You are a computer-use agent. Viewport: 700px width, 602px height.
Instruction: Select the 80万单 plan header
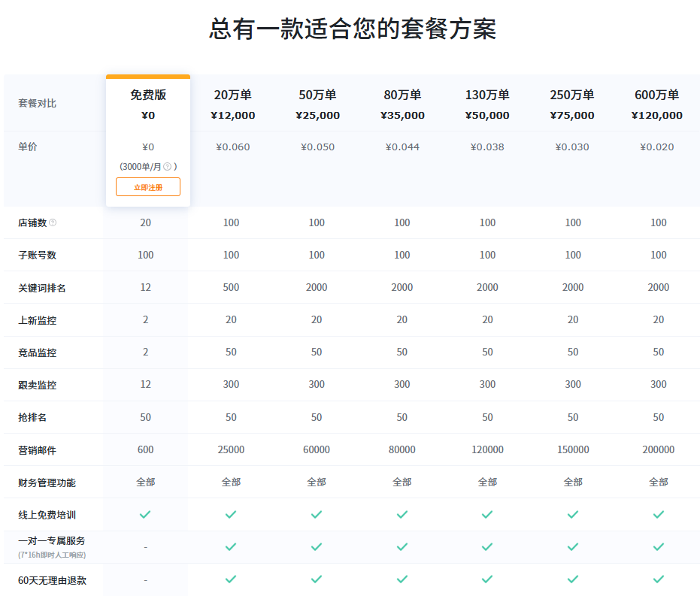pos(402,95)
